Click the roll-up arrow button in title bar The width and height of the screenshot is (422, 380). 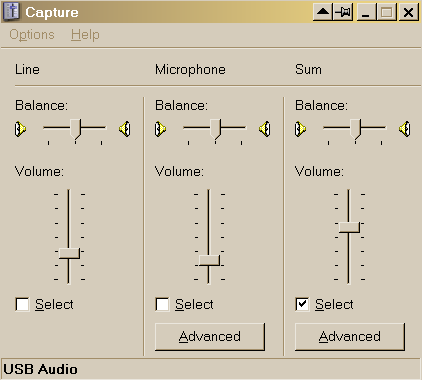pyautogui.click(x=323, y=12)
